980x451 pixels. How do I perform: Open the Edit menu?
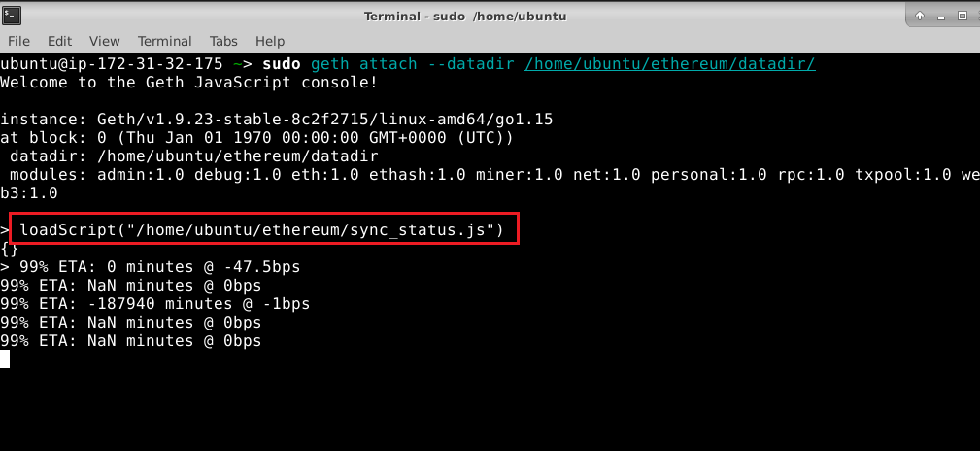[x=59, y=41]
